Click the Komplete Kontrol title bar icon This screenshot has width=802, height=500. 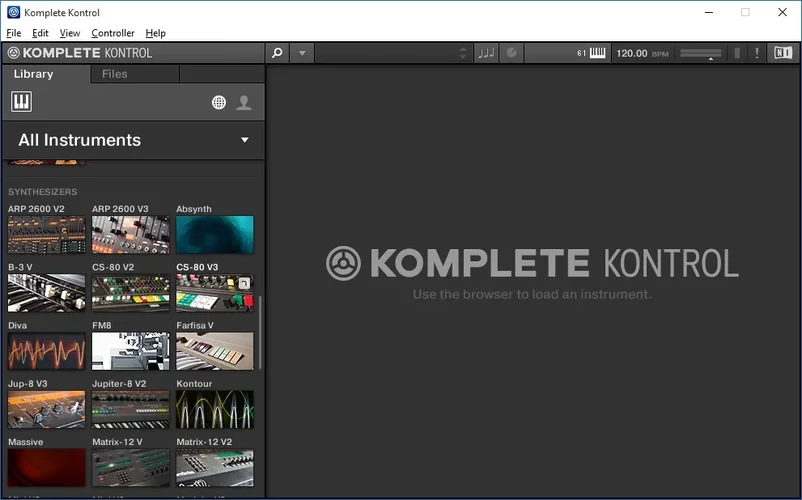click(x=13, y=12)
